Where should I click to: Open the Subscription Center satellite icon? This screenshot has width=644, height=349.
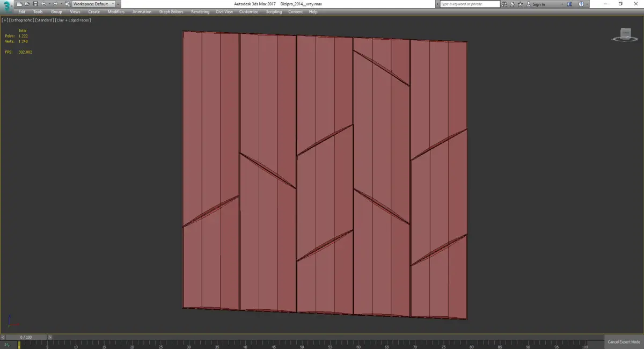coord(512,4)
